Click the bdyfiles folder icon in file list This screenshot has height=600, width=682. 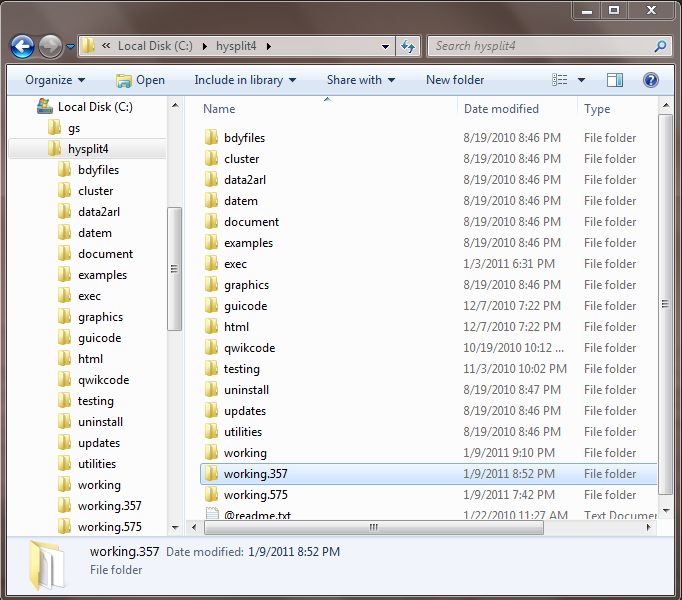click(211, 137)
